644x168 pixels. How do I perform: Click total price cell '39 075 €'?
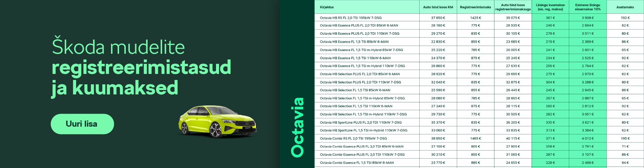pyautogui.click(x=513, y=18)
